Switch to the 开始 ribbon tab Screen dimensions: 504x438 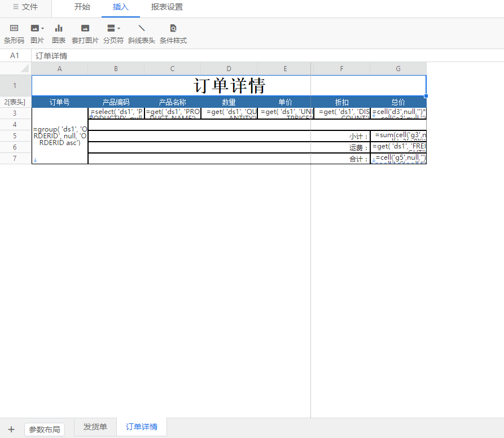(x=82, y=7)
